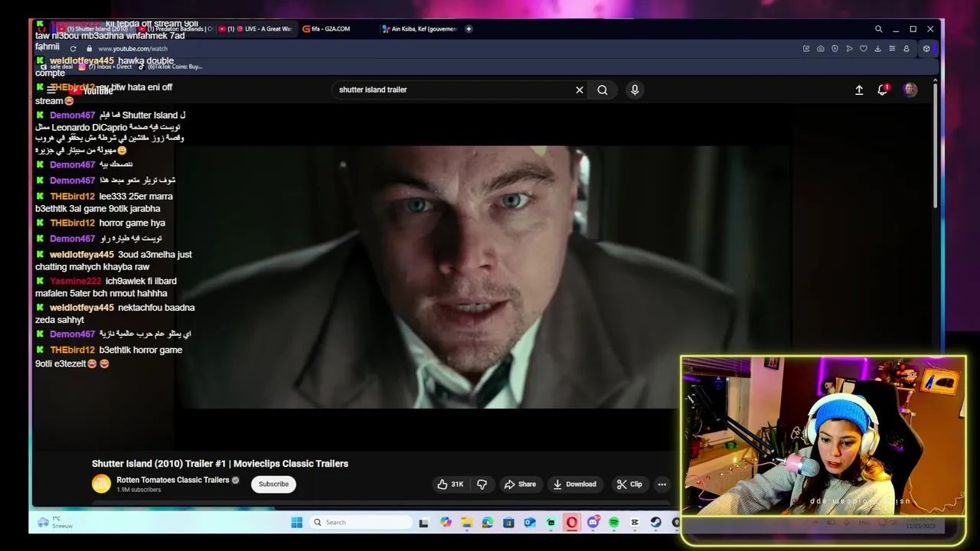
Task: Open Opera tab search magnifier icon
Action: click(x=878, y=29)
